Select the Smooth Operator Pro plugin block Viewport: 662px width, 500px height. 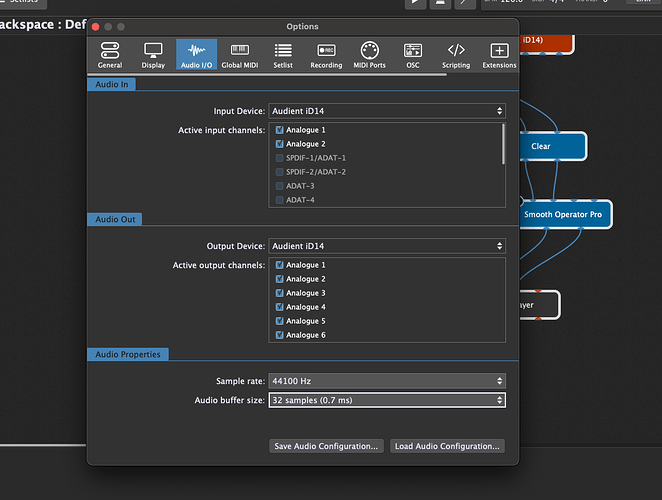tap(566, 214)
